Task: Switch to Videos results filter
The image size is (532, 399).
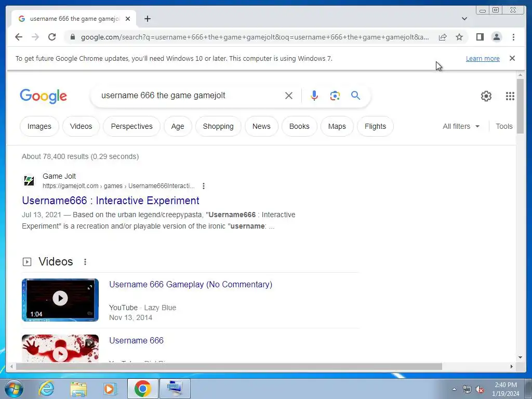Action: [81, 126]
